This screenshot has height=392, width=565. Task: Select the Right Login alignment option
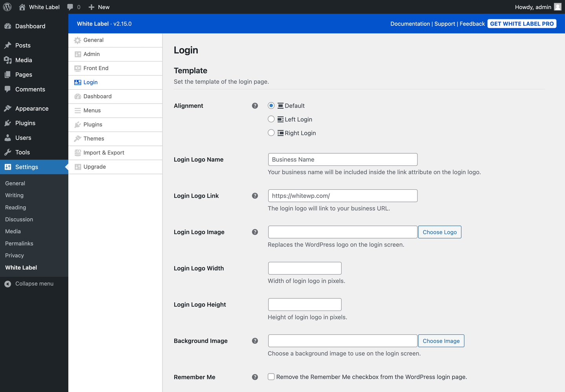pos(271,132)
